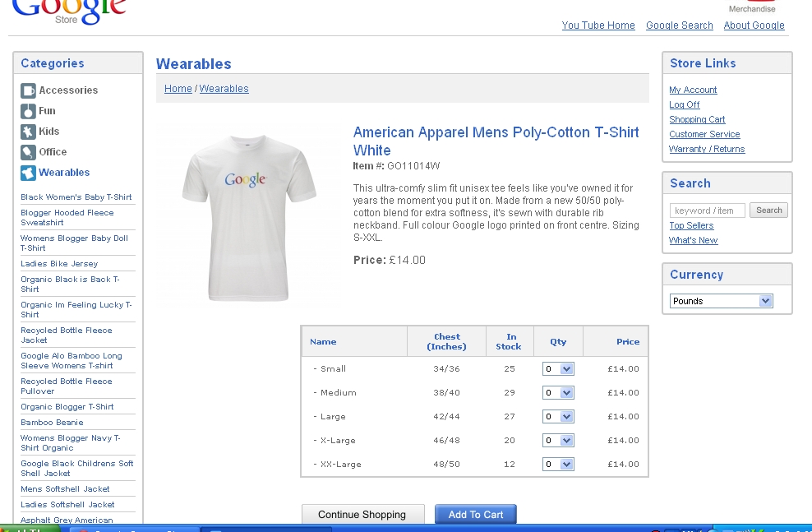Open the Kids category
Image resolution: width=812 pixels, height=532 pixels.
point(49,132)
